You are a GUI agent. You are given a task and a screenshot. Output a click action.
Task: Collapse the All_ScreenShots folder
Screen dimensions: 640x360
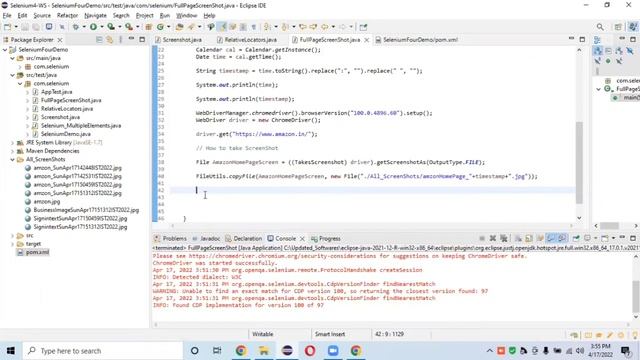point(13,160)
